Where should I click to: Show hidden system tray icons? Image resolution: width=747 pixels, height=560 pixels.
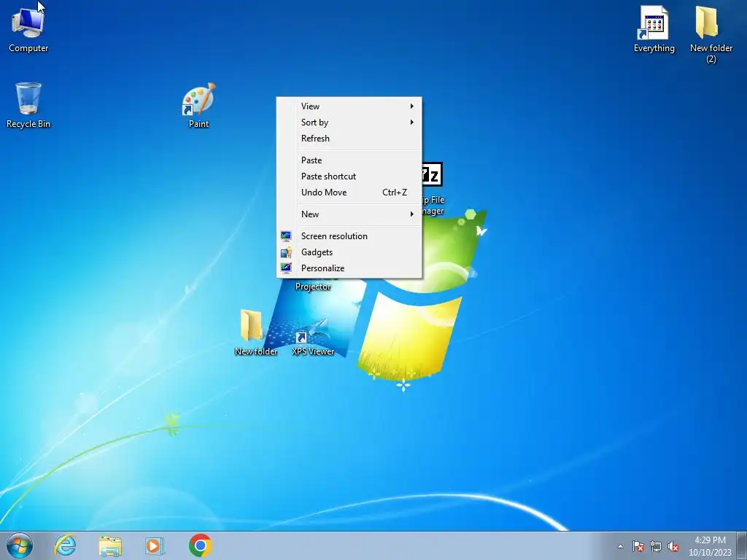tap(620, 546)
